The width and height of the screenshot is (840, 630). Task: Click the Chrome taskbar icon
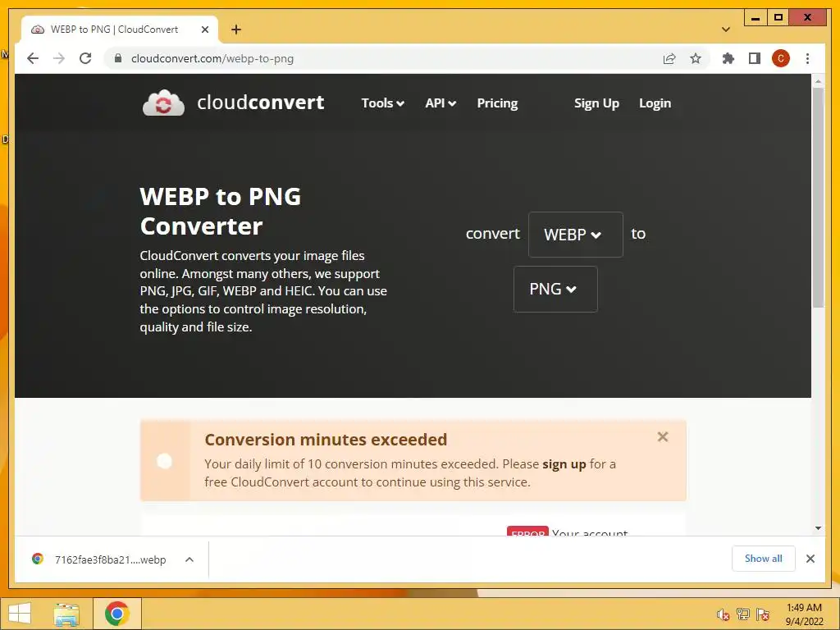click(x=116, y=614)
